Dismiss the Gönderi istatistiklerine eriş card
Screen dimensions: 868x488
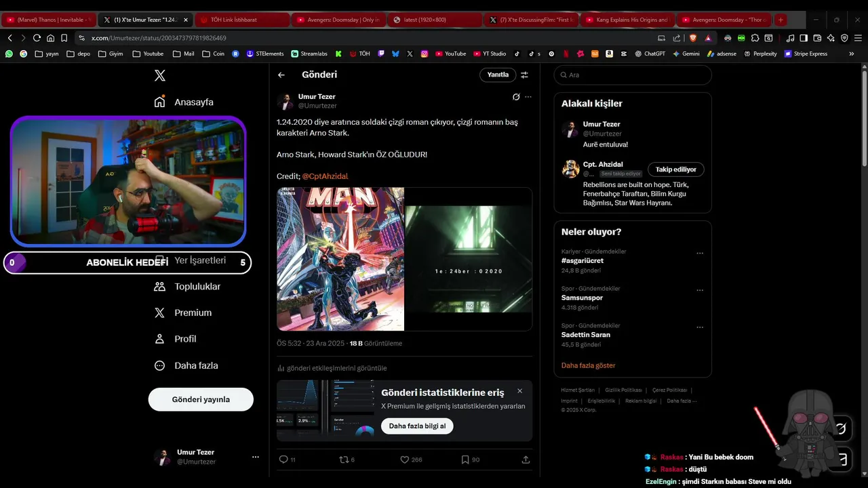pos(520,391)
